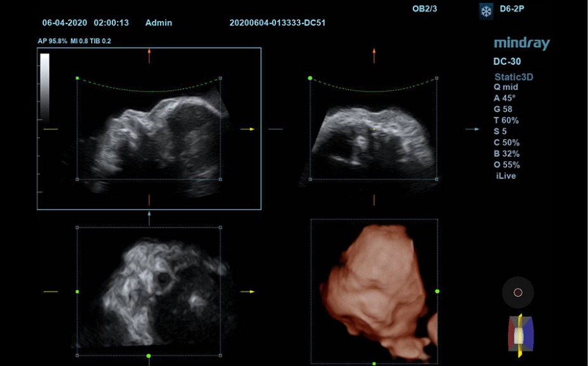
Task: Click the snowflake freeze icon
Action: (486, 11)
